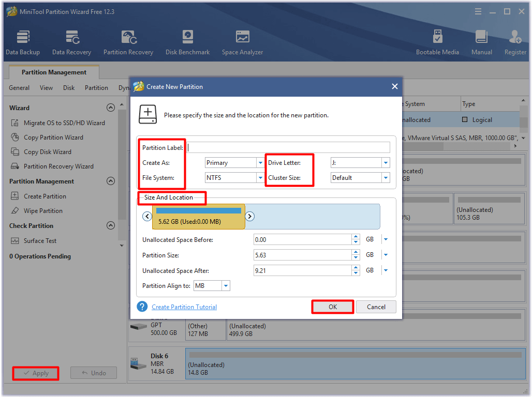Open the Cluster Size dropdown
532x397 pixels.
386,178
